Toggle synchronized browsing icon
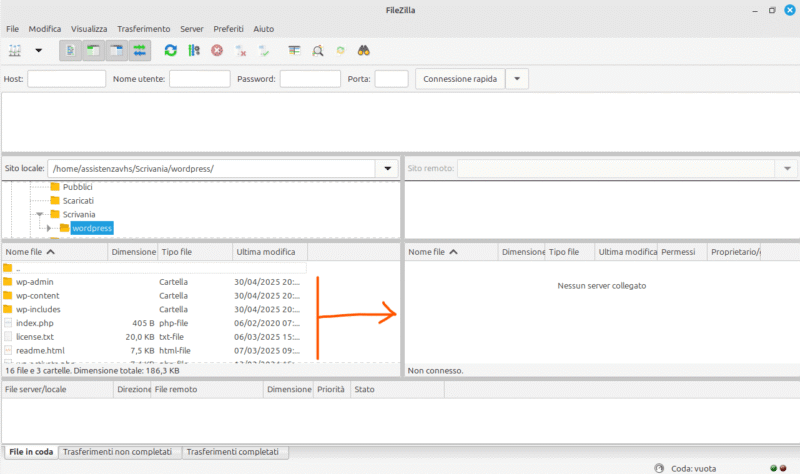This screenshot has height=474, width=800. [x=340, y=51]
